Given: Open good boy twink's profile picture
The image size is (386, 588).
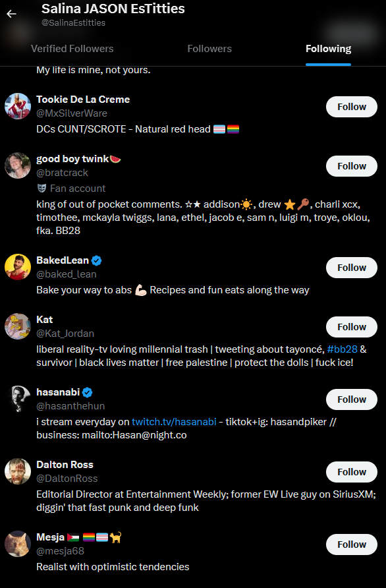Looking at the screenshot, I should click(x=18, y=165).
